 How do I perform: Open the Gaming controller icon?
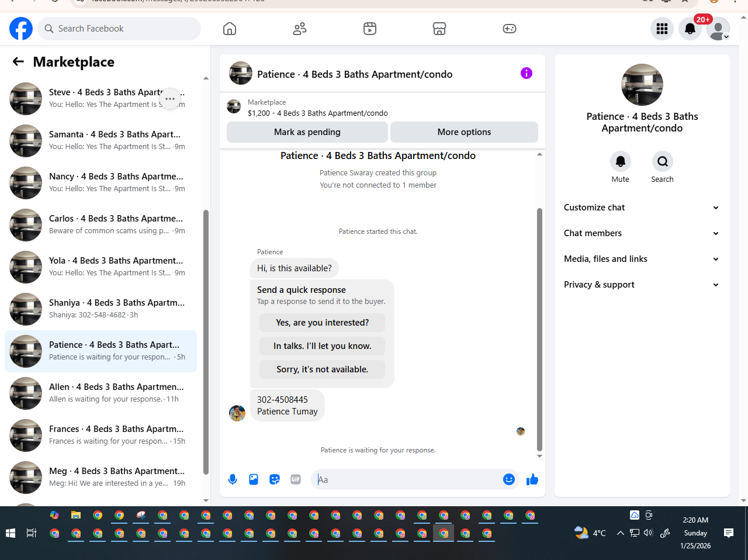[510, 29]
